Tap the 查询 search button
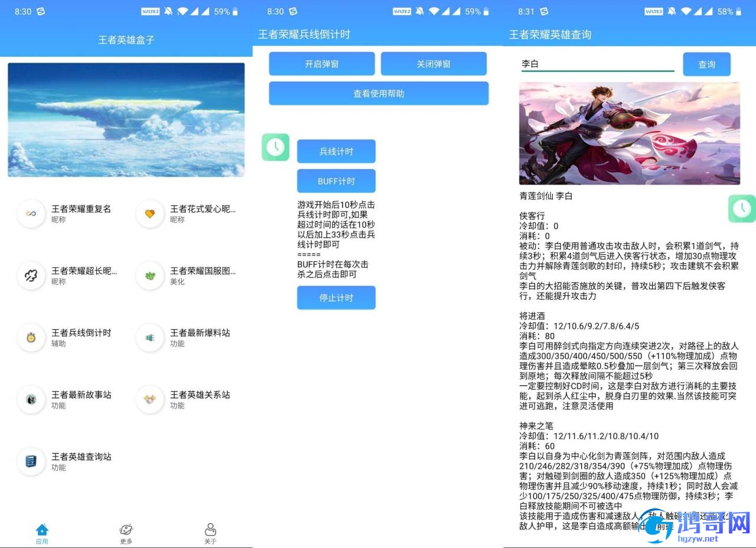This screenshot has height=548, width=756. pos(707,64)
